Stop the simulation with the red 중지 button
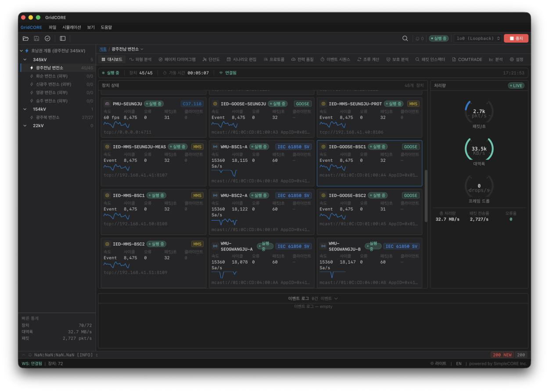549x392 pixels. 516,39
